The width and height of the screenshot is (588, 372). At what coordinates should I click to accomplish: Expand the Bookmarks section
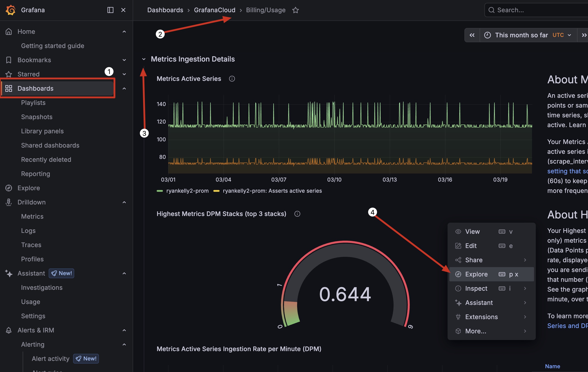124,60
